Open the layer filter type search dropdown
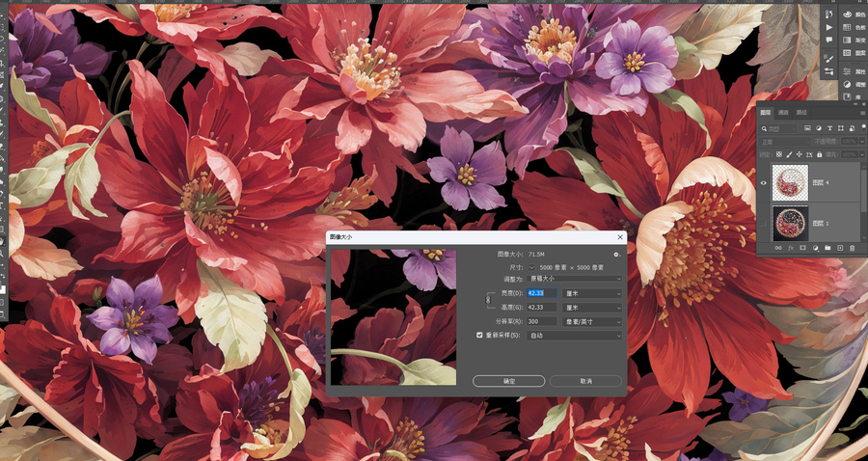 click(x=779, y=128)
